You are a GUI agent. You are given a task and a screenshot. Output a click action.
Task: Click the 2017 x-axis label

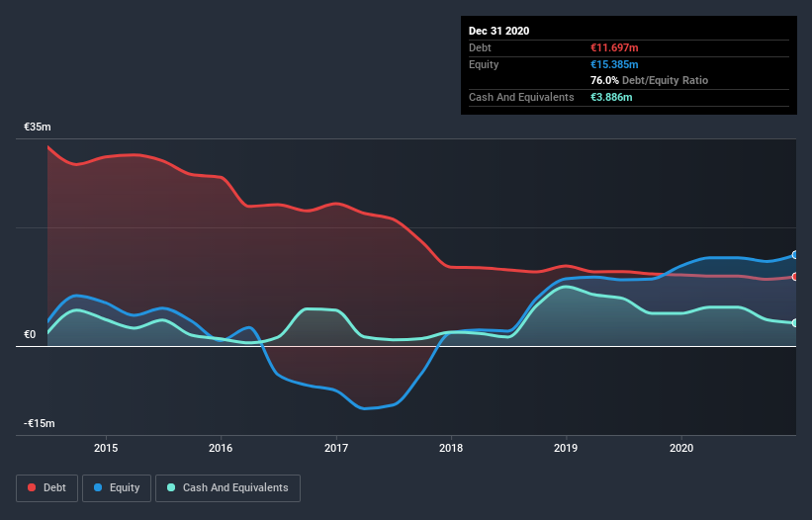click(336, 448)
